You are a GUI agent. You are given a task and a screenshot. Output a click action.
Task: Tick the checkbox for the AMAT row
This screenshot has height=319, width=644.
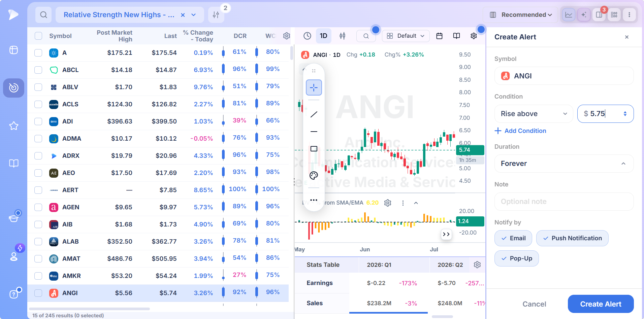(38, 259)
